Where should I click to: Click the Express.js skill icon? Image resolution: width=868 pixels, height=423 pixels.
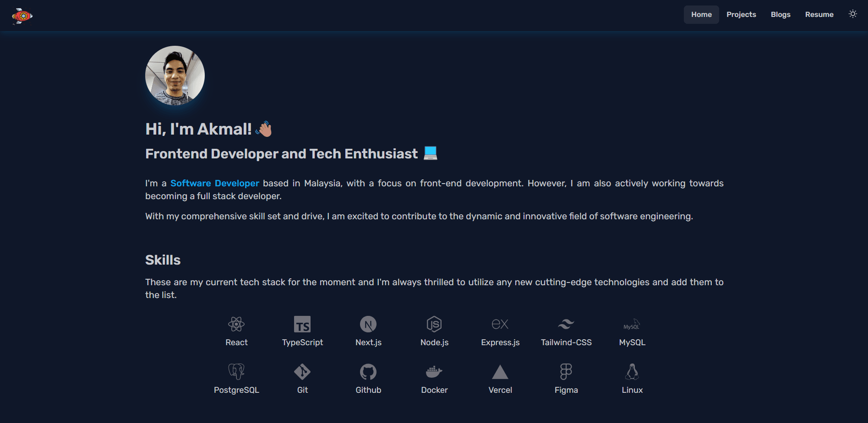point(500,324)
